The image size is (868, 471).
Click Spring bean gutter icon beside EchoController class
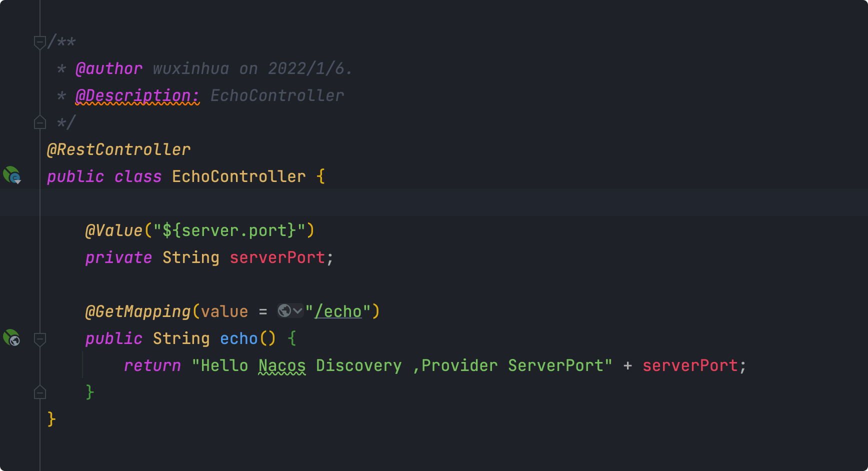tap(12, 175)
